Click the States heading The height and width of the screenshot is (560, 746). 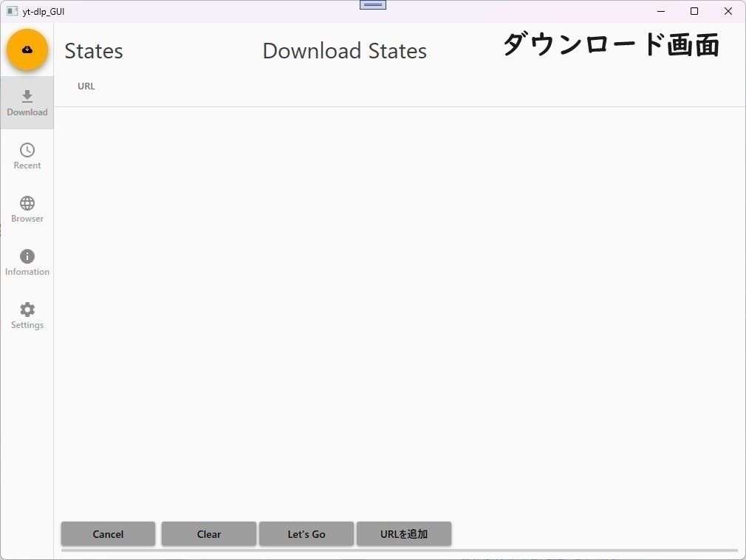pos(94,50)
